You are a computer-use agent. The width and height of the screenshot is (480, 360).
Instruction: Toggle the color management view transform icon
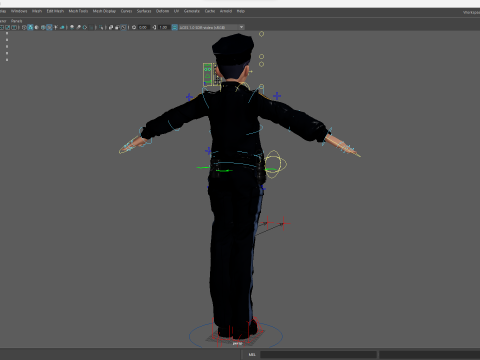(175, 27)
